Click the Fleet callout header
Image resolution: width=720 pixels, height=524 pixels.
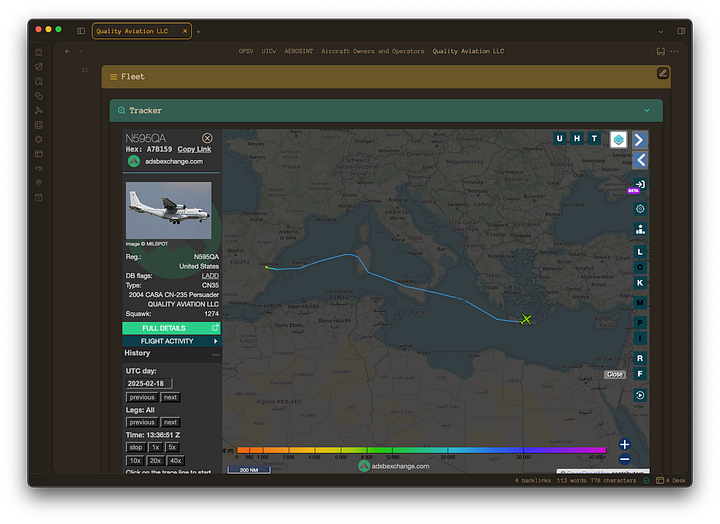click(x=386, y=77)
